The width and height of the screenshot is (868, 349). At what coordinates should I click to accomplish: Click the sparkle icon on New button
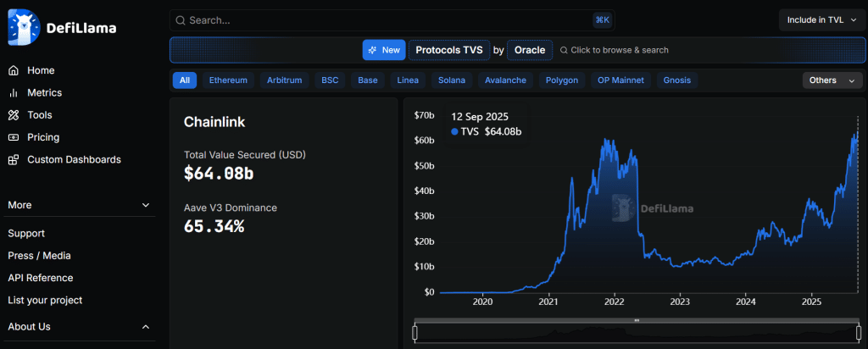point(372,50)
